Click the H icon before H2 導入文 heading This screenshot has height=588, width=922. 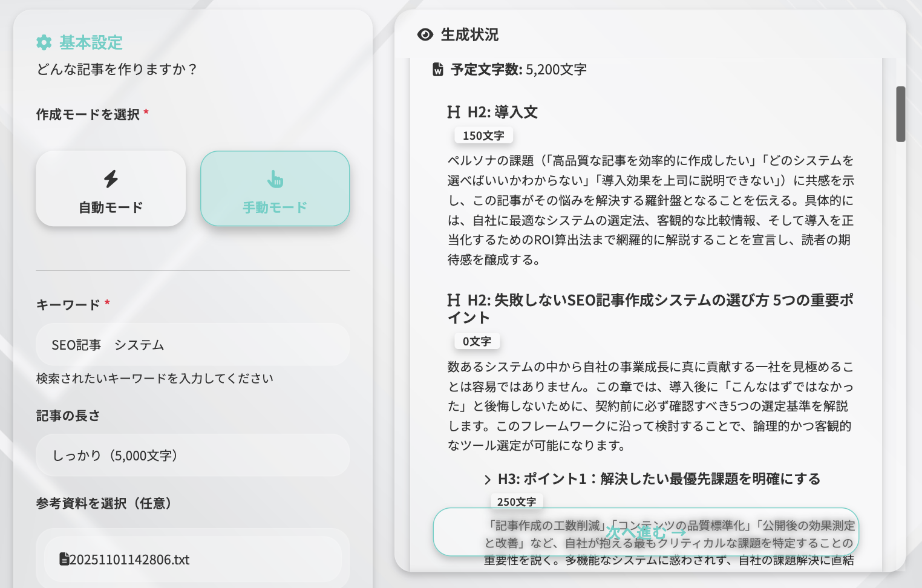point(452,112)
